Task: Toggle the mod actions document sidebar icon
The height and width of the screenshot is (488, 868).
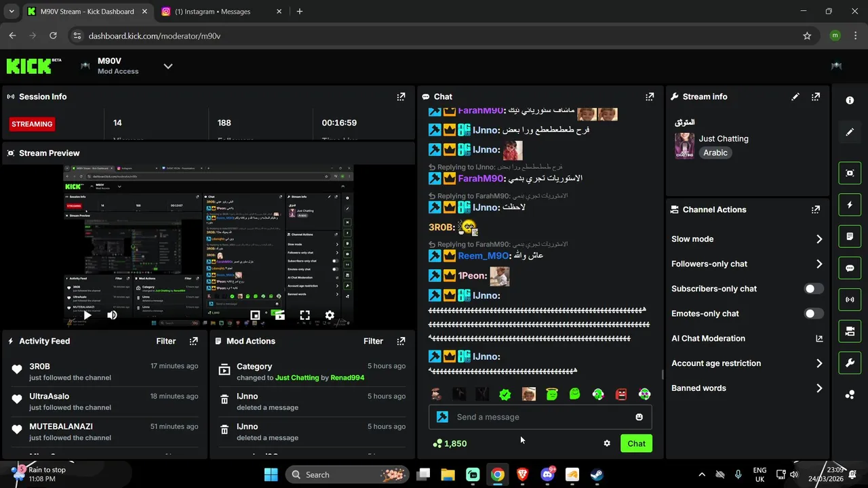Action: click(x=850, y=237)
